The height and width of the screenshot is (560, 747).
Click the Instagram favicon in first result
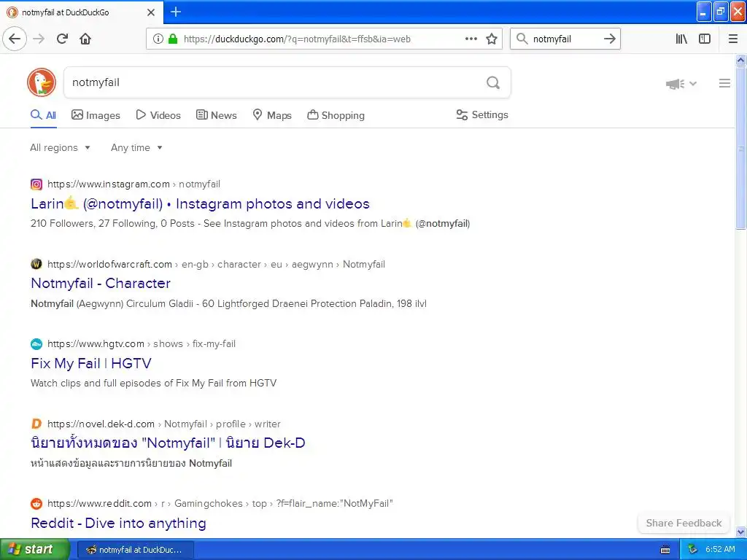tap(36, 184)
